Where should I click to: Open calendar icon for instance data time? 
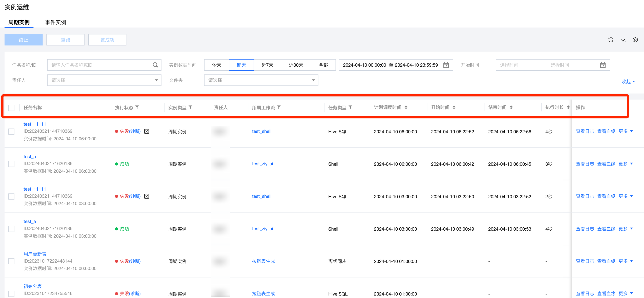(446, 65)
